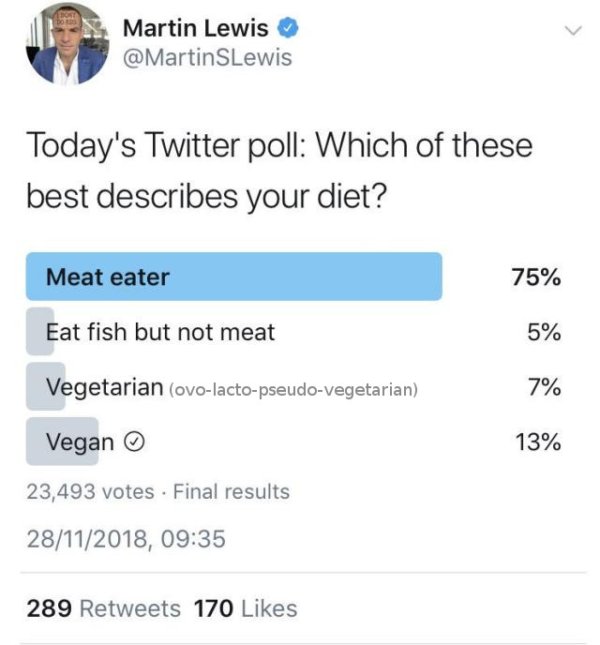Screen dimensions: 600x645
Task: Click the poll question tweet text
Action: click(x=279, y=170)
